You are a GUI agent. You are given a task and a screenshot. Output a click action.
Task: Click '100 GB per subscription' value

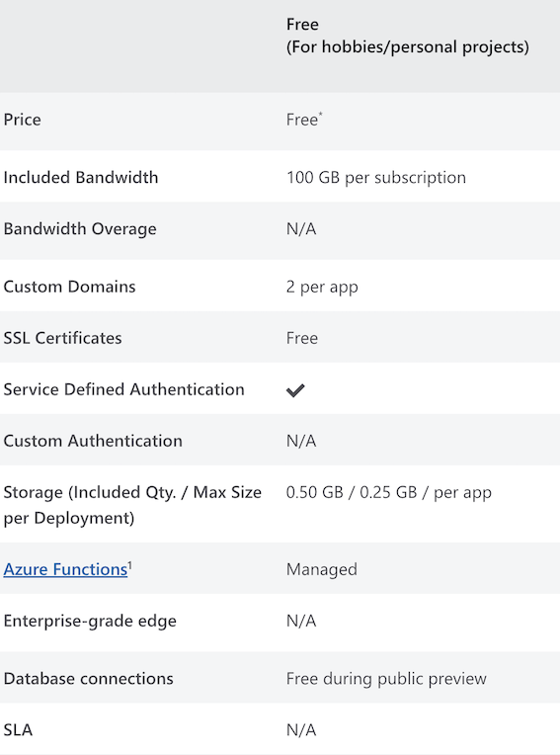pyautogui.click(x=376, y=178)
